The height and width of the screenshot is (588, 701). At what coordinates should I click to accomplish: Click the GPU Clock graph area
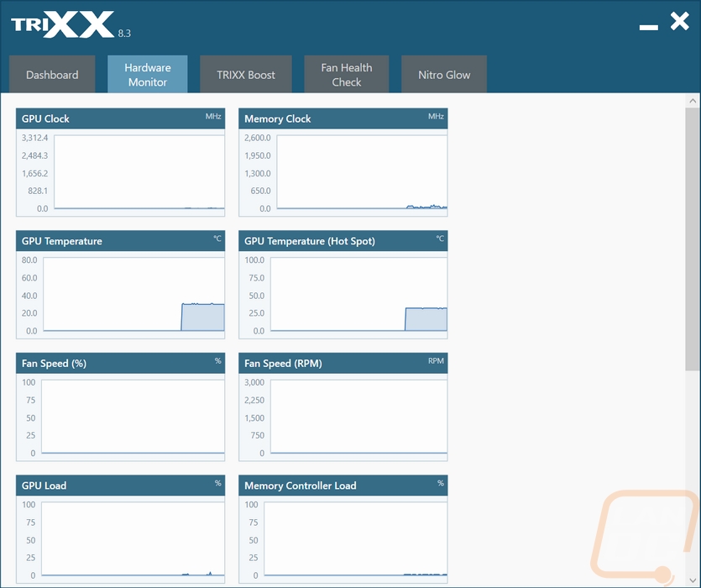pyautogui.click(x=139, y=172)
